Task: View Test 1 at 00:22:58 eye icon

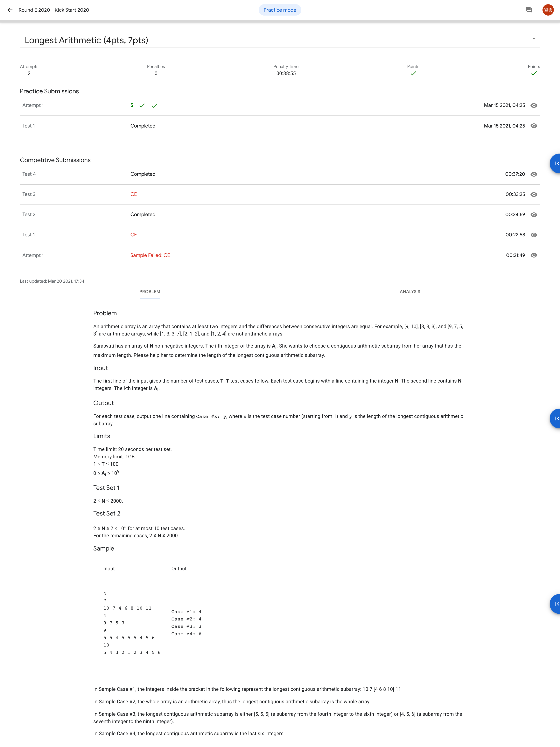Action: [534, 235]
